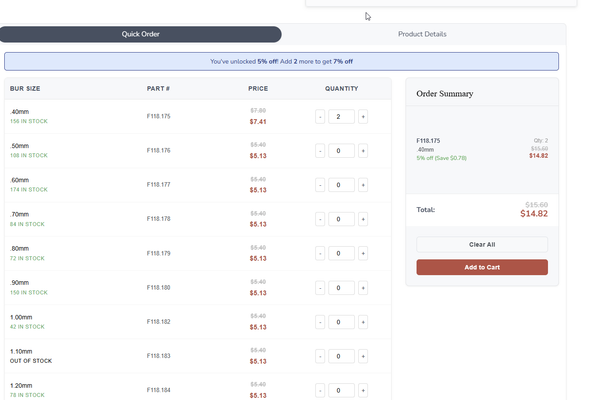Decrease quantity for .40mm bur

(320, 116)
